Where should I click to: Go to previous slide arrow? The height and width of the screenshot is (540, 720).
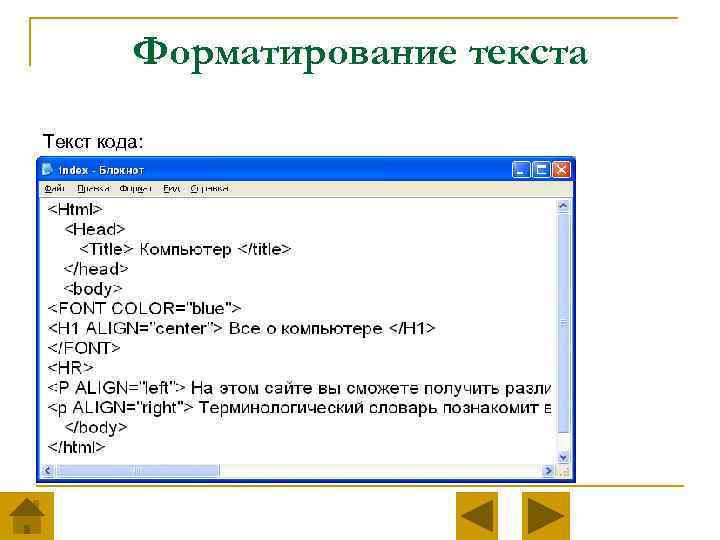click(x=477, y=516)
